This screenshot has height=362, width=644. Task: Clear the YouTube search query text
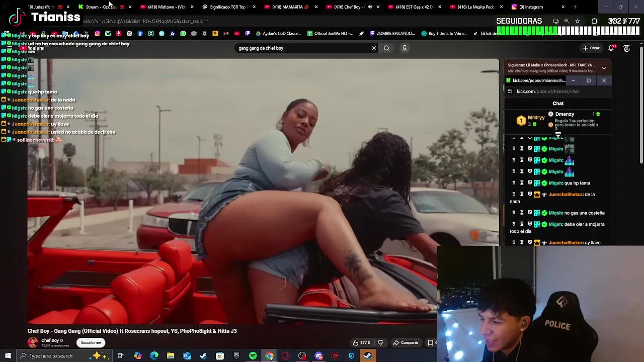(x=374, y=48)
